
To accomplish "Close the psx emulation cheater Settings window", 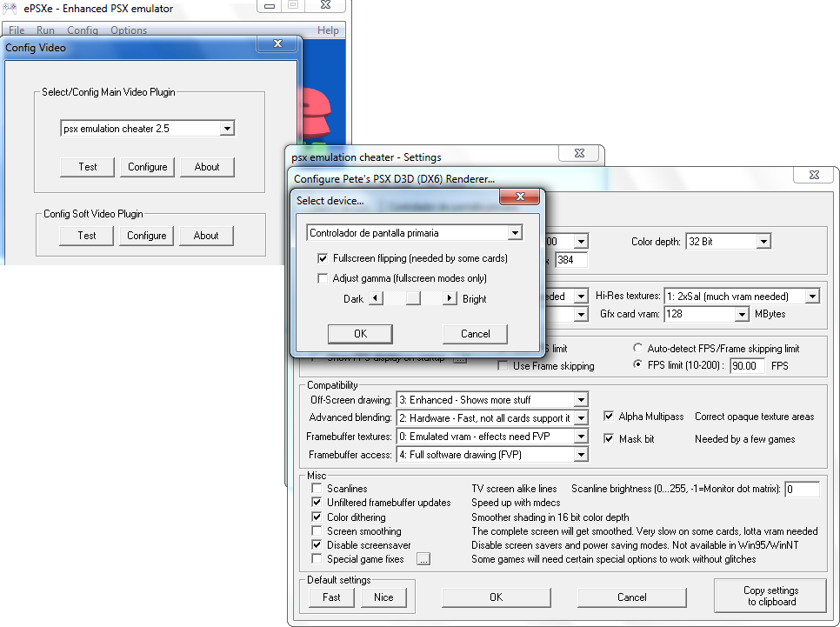I will [579, 153].
